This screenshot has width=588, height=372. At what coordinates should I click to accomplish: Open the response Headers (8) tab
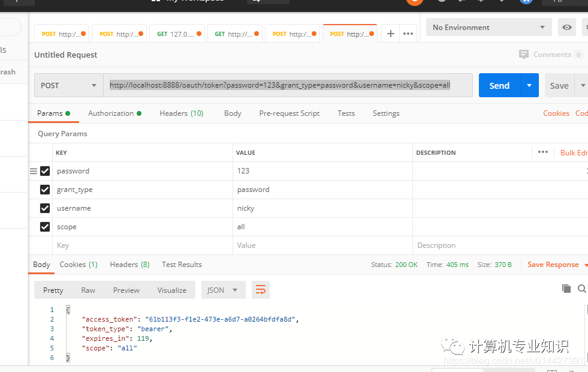coord(129,265)
